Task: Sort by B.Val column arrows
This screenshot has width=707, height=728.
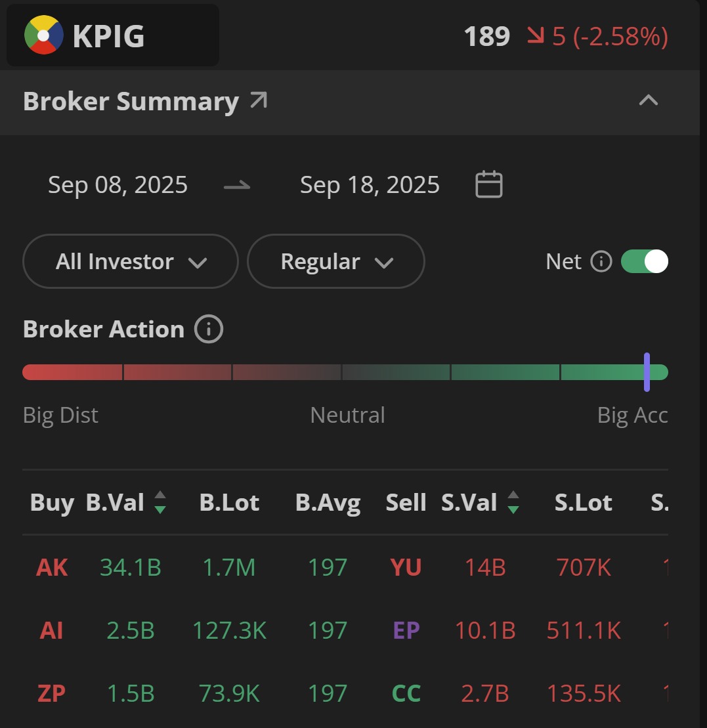Action: (x=160, y=502)
